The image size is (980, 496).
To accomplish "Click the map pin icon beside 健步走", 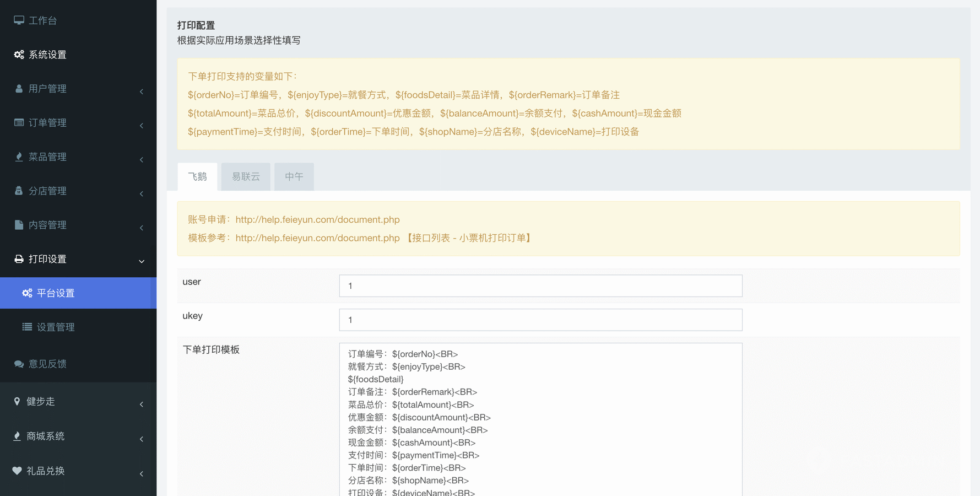I will pyautogui.click(x=17, y=402).
